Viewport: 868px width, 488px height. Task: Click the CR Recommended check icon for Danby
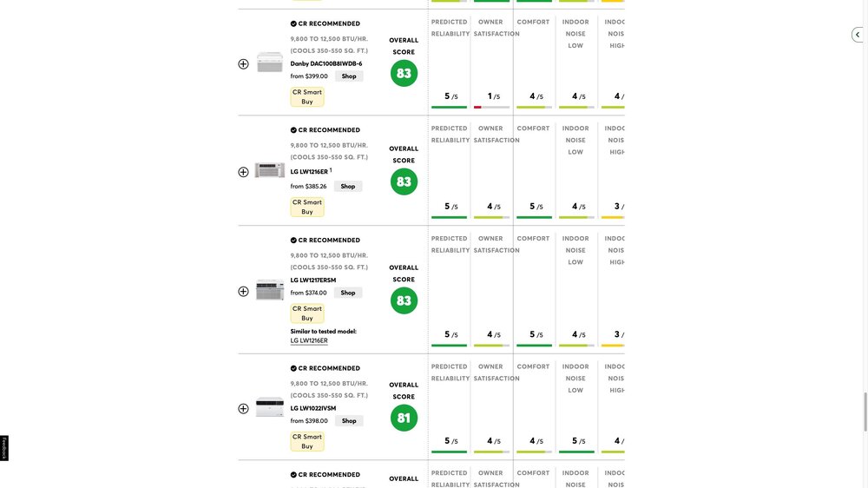click(293, 23)
